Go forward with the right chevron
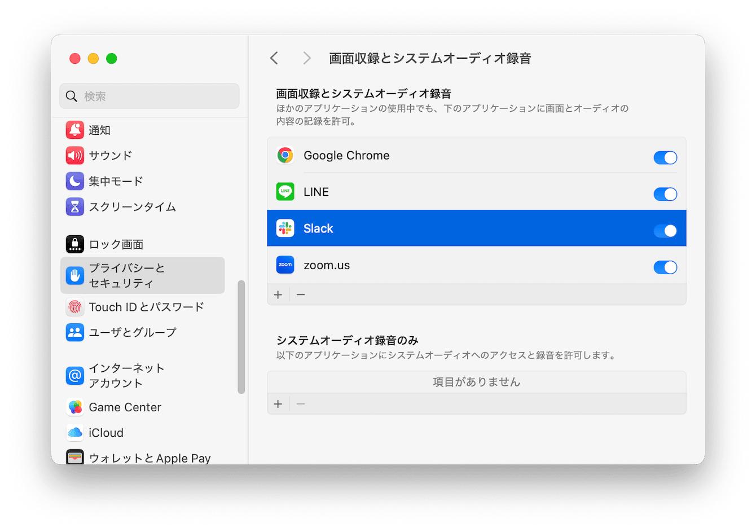The image size is (756, 532). tap(307, 58)
